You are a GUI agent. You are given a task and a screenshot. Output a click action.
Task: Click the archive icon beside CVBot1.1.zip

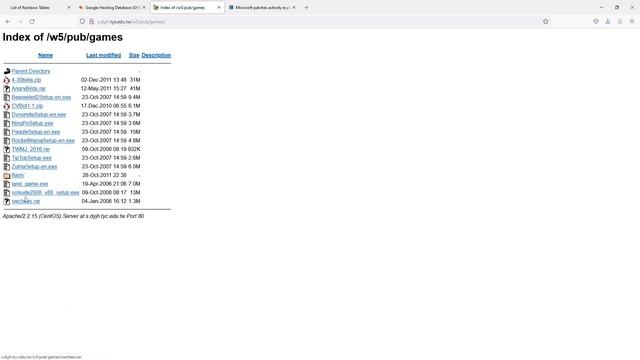coord(7,106)
